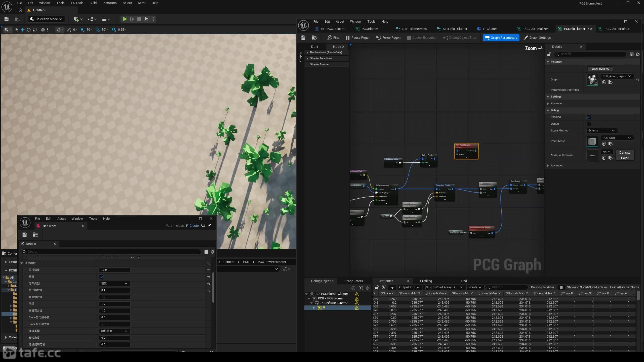The image size is (644, 362).
Task: Save the PCG graph asset with the disk icon
Action: click(x=303, y=38)
